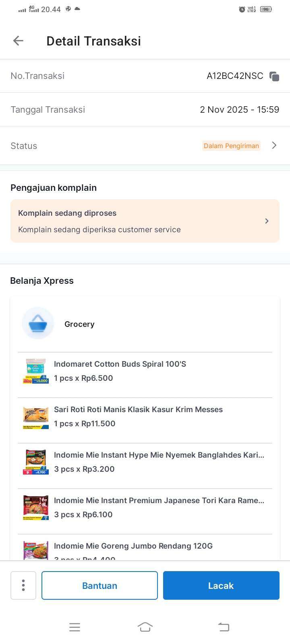Open Android recent apps menu
Image resolution: width=290 pixels, height=644 pixels.
tap(75, 627)
